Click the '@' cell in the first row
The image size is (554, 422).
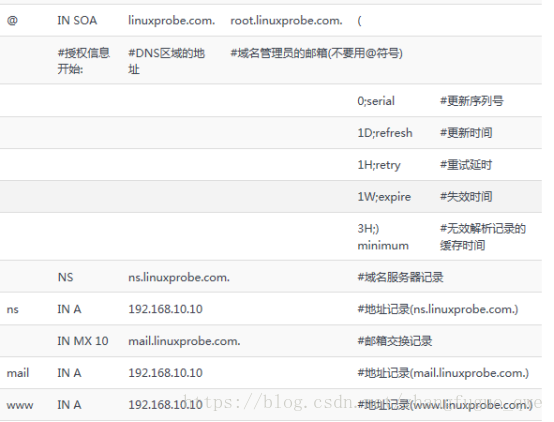pos(12,20)
